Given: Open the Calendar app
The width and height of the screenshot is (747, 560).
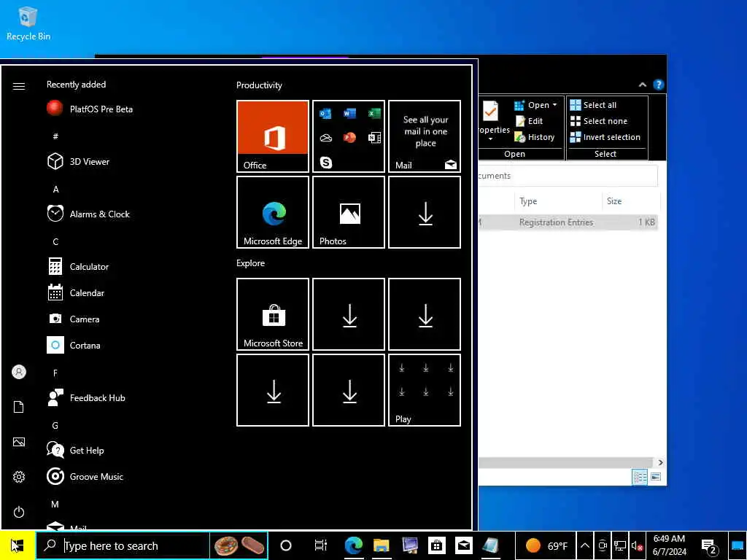Looking at the screenshot, I should click(x=76, y=293).
